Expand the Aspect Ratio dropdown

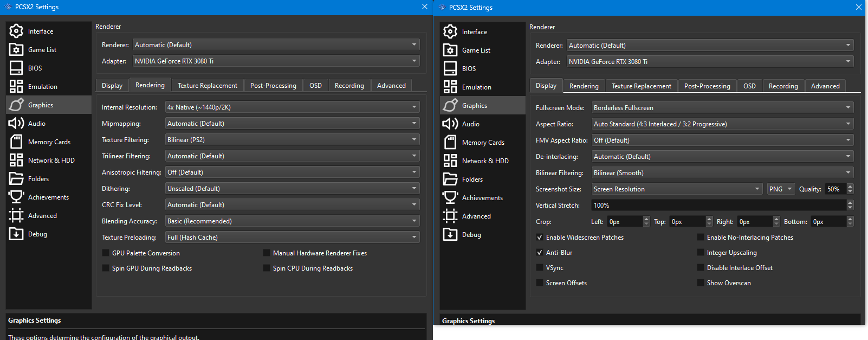pos(722,124)
